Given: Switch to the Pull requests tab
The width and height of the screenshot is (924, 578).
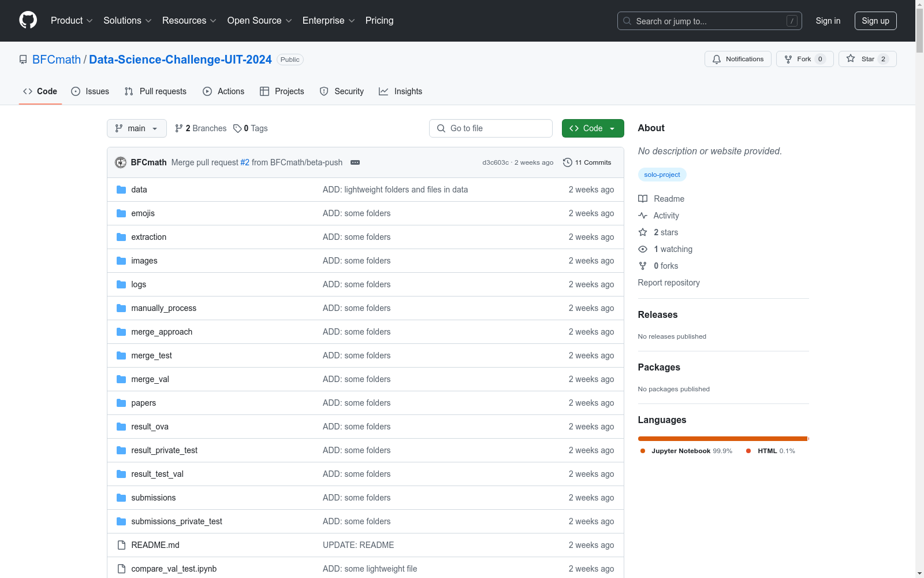Looking at the screenshot, I should coord(155,91).
